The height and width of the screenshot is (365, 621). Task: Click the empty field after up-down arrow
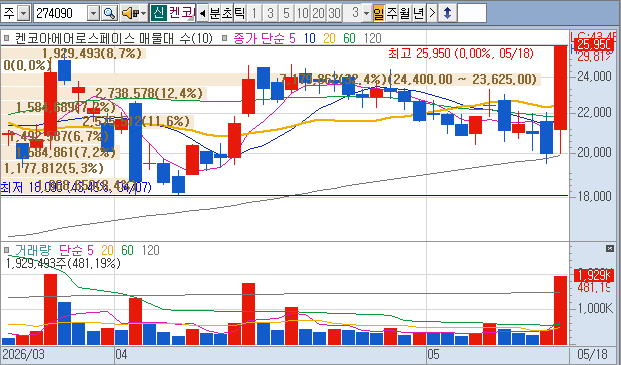472,13
